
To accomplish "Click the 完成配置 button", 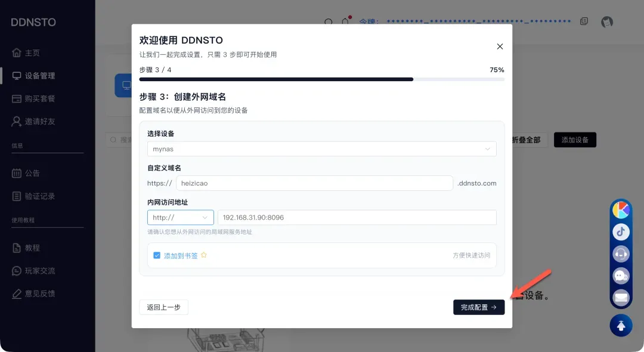I will tap(479, 307).
